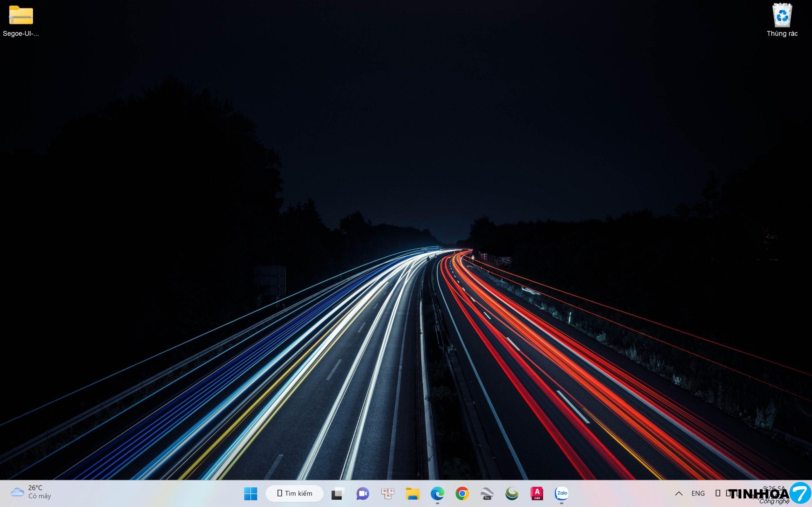Screen dimensions: 812x507
Task: Open the Zalo chat app
Action: (561, 493)
